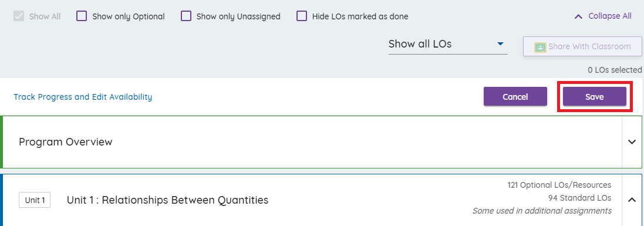
Task: Check Show only Optional box
Action: (82, 16)
